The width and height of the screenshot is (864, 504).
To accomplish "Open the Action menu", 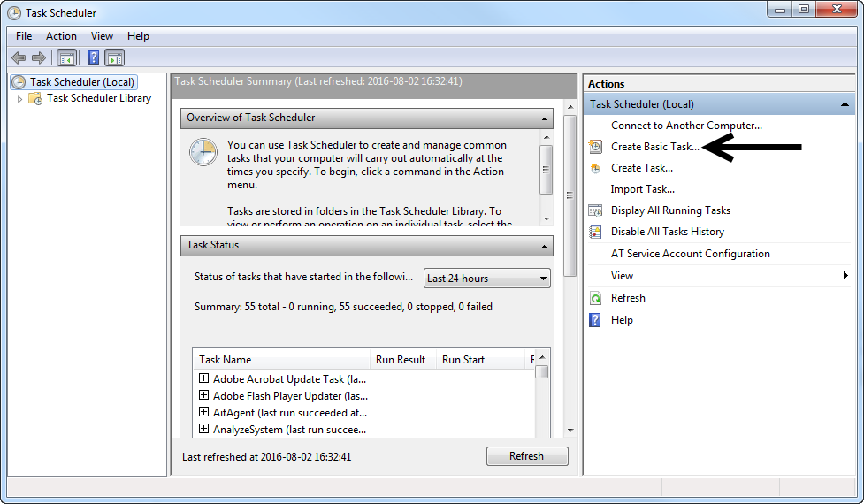I will point(61,36).
